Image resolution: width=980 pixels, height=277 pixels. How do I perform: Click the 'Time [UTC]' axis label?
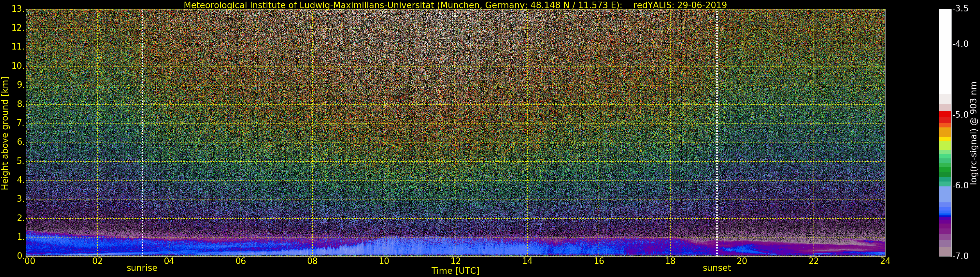pos(455,271)
